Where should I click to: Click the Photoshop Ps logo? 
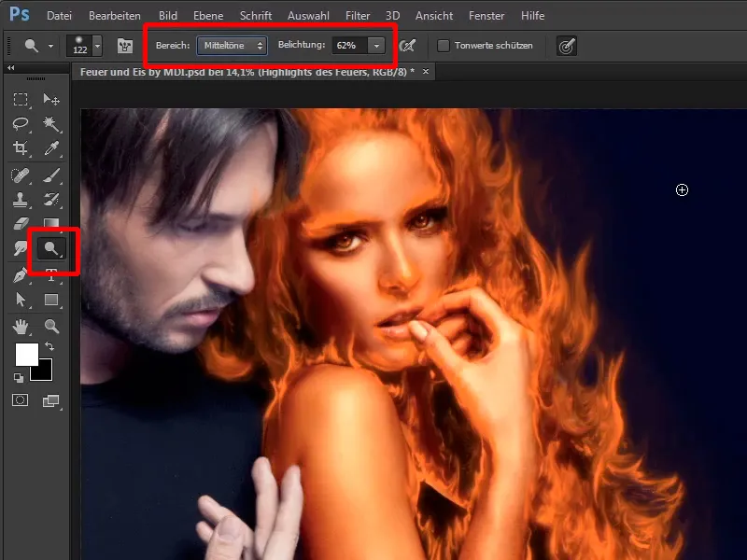pos(19,14)
